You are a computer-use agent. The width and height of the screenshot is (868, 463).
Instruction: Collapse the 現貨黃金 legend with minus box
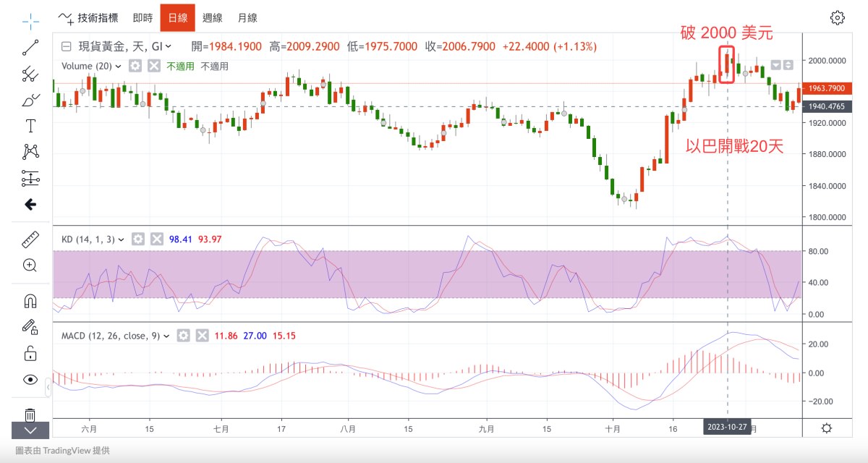click(67, 47)
